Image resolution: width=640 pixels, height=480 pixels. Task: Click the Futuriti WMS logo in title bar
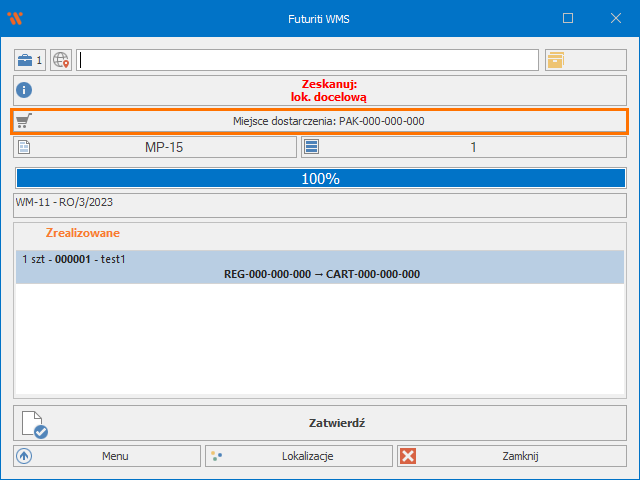click(15, 18)
